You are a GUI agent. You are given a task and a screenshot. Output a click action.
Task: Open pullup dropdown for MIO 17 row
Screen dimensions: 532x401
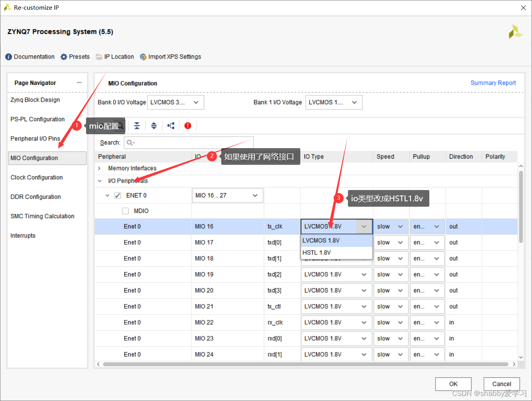427,242
